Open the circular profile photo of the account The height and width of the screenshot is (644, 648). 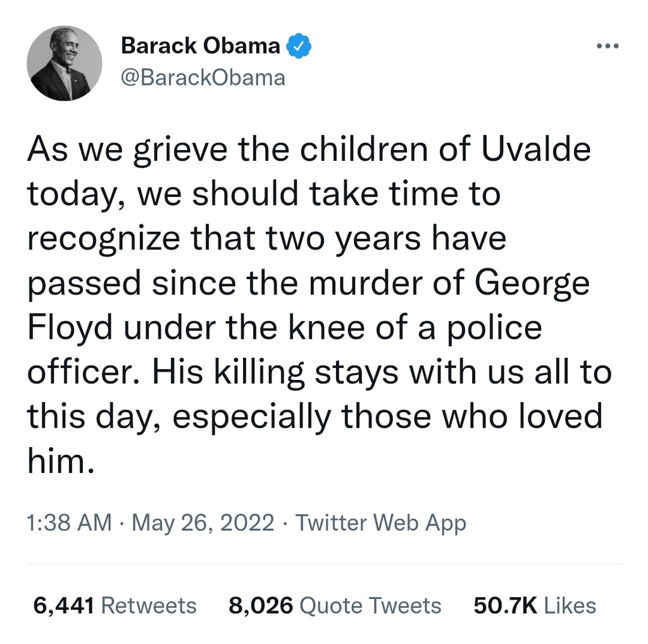click(x=65, y=63)
